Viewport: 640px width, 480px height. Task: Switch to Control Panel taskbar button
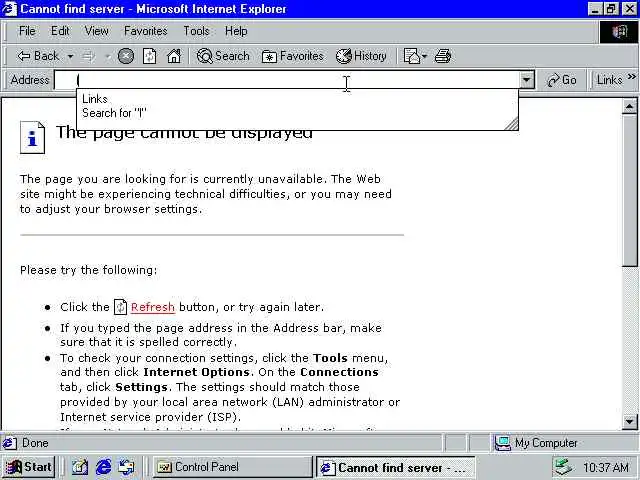[232, 467]
